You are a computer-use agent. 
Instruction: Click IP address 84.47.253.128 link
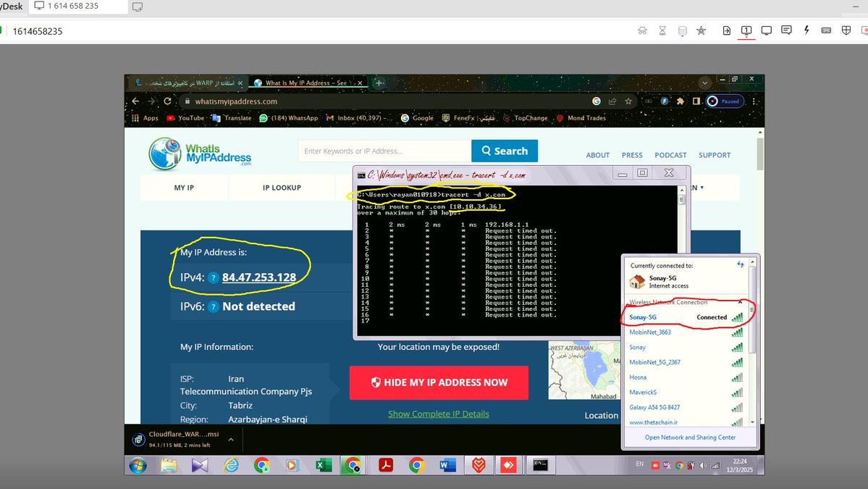(x=259, y=277)
